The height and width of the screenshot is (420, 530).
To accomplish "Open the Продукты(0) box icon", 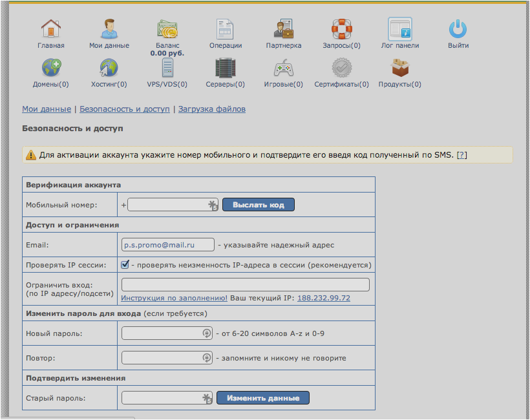I will pyautogui.click(x=400, y=68).
